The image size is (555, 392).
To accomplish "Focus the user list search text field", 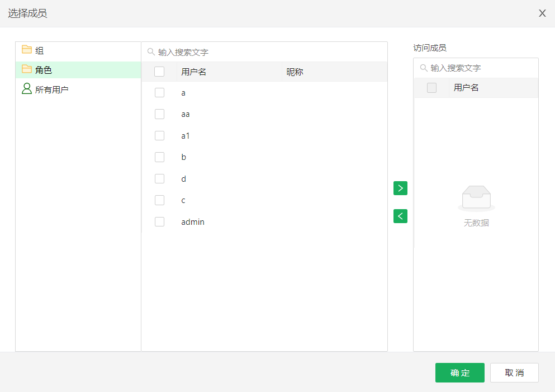I will click(268, 52).
